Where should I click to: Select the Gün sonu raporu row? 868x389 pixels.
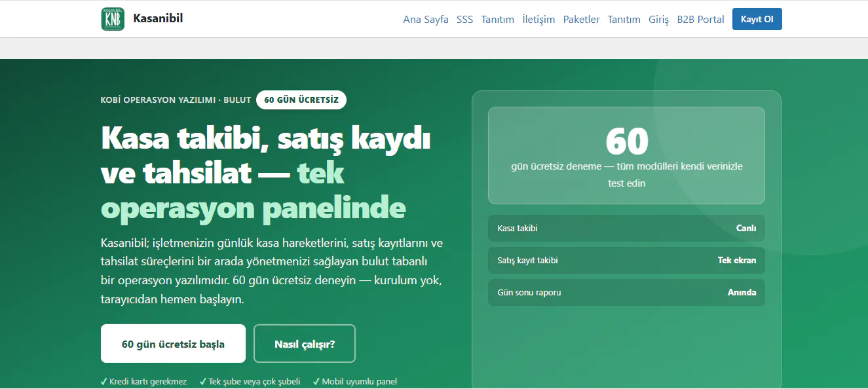626,292
